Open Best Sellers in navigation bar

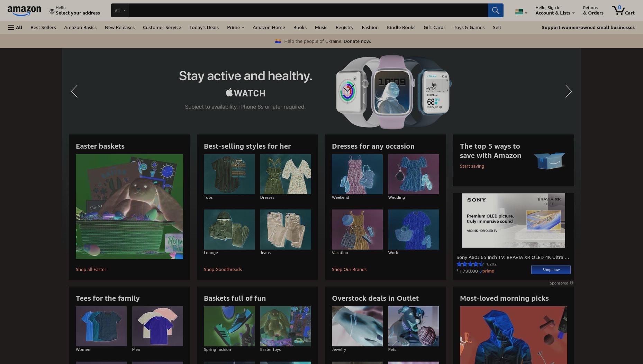[43, 27]
